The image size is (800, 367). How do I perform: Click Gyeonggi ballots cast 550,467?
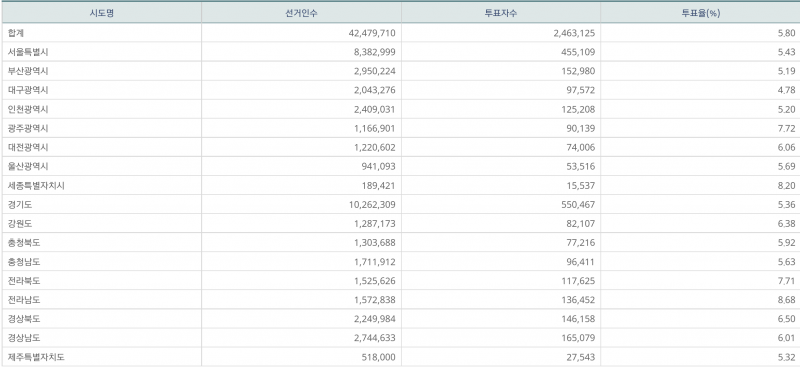tap(578, 205)
